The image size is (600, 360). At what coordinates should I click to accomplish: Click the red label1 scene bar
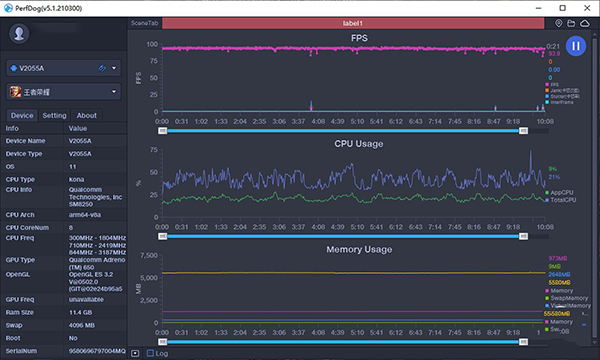[353, 23]
